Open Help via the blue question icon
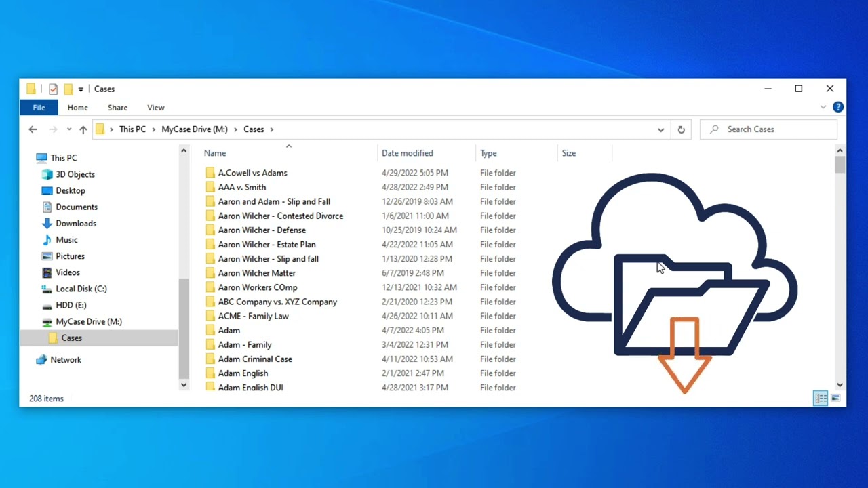 pos(838,107)
